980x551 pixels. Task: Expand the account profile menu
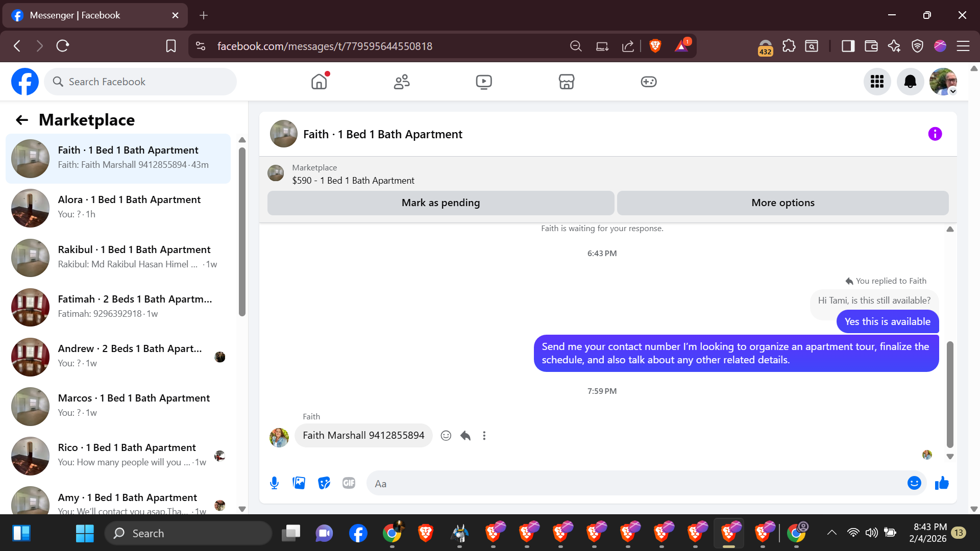(x=943, y=82)
